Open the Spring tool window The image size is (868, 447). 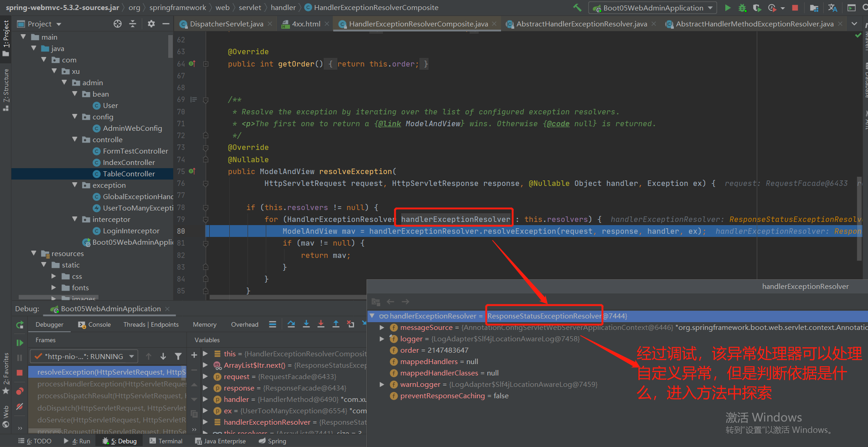pos(272,441)
